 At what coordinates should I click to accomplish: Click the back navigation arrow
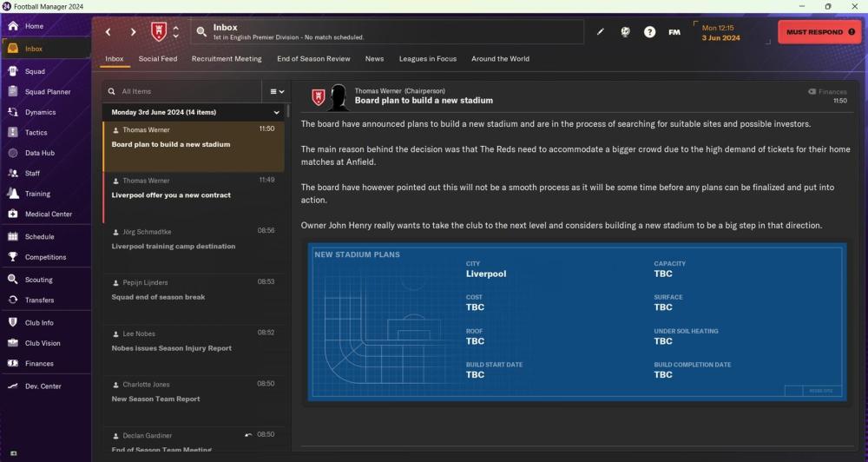[108, 32]
